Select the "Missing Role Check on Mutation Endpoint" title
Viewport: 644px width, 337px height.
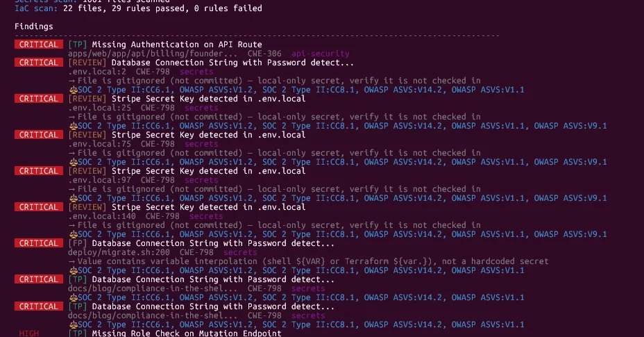tap(187, 334)
